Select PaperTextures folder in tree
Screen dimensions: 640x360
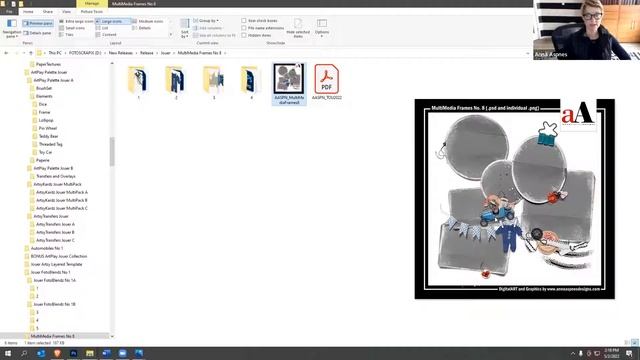coord(48,64)
